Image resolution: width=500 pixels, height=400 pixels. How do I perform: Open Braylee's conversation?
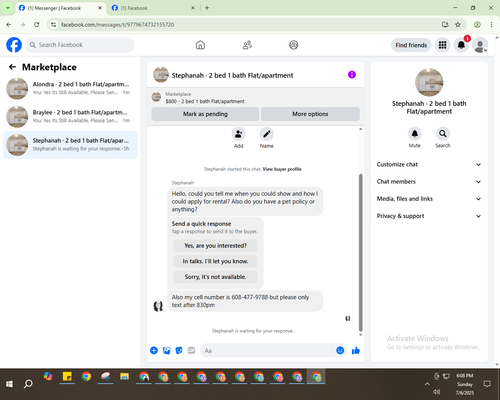[70, 116]
